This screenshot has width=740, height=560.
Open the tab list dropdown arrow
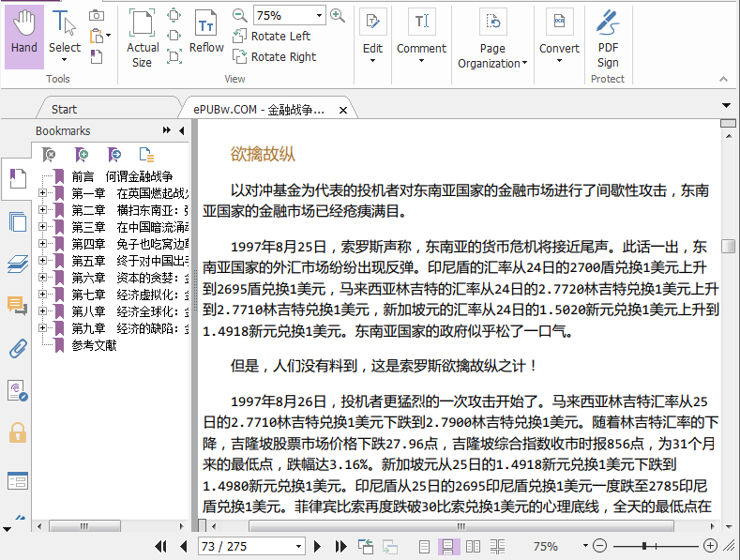[x=726, y=105]
